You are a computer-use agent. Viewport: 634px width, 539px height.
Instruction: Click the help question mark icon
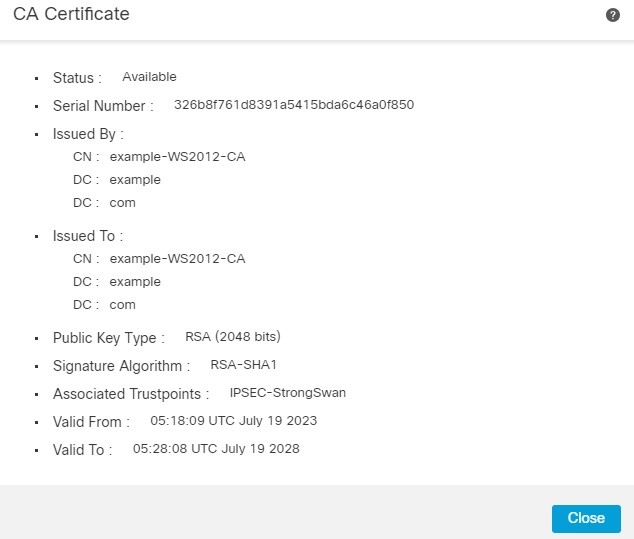pos(613,16)
